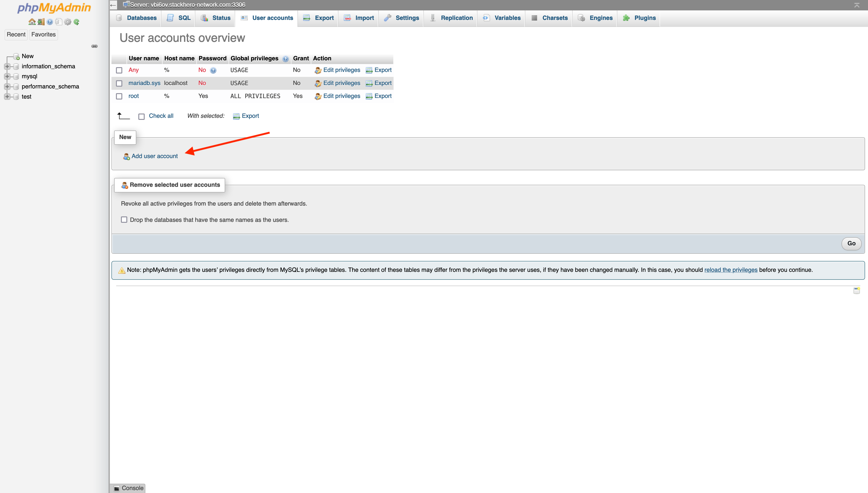Follow the reload the privileges link
Screen dimensions: 868x493
click(731, 270)
